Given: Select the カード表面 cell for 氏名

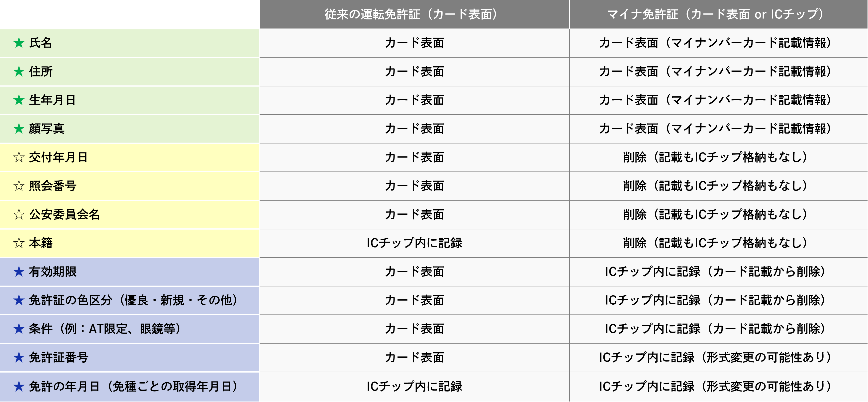Looking at the screenshot, I should [414, 43].
